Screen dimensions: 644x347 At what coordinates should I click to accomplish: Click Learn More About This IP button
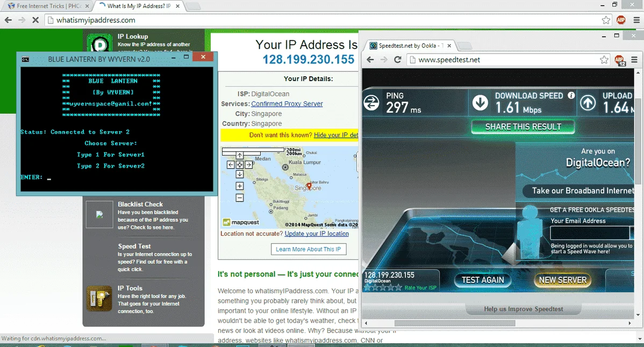pyautogui.click(x=309, y=249)
